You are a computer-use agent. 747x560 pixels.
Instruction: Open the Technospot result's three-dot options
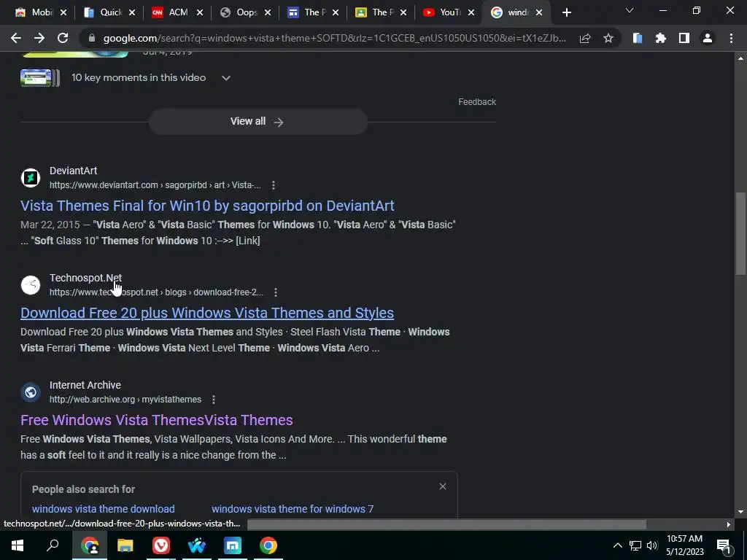[275, 292]
